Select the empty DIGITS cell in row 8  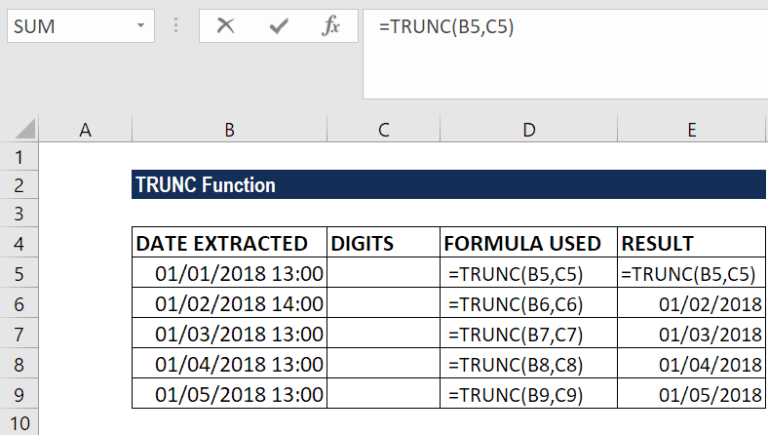[x=384, y=363]
